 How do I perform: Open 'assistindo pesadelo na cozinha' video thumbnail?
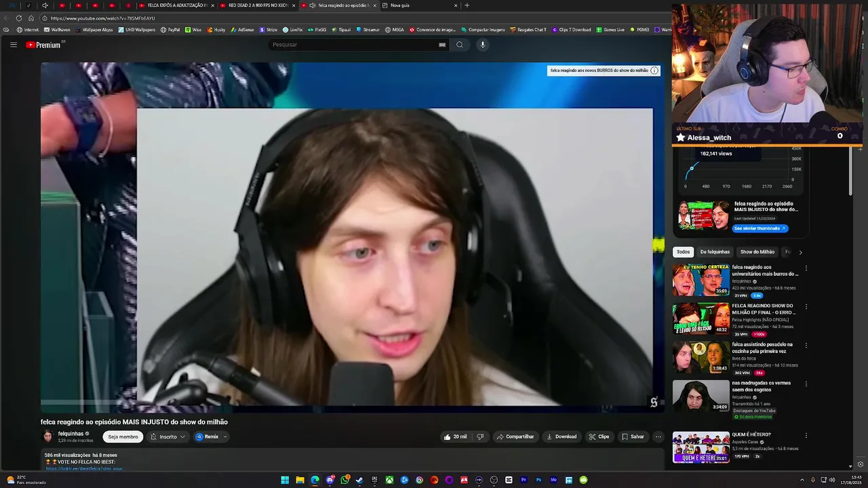click(x=701, y=357)
